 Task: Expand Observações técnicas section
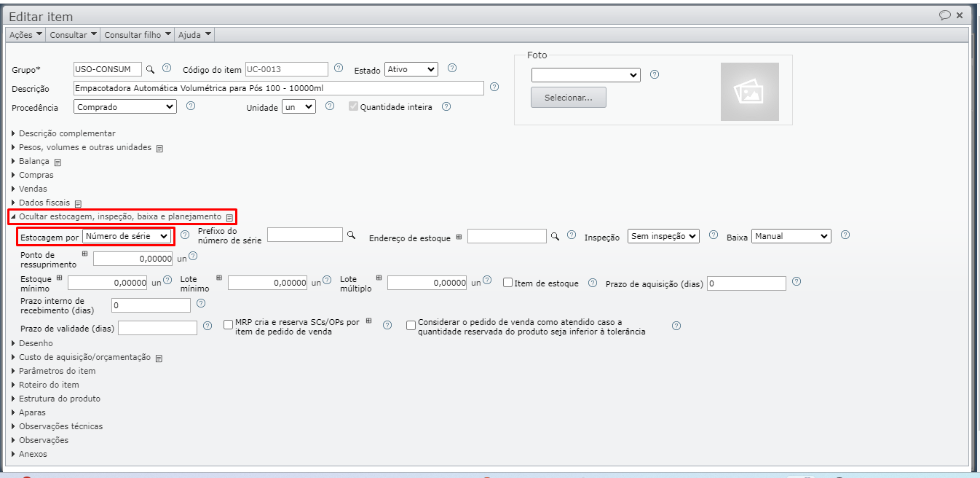57,426
